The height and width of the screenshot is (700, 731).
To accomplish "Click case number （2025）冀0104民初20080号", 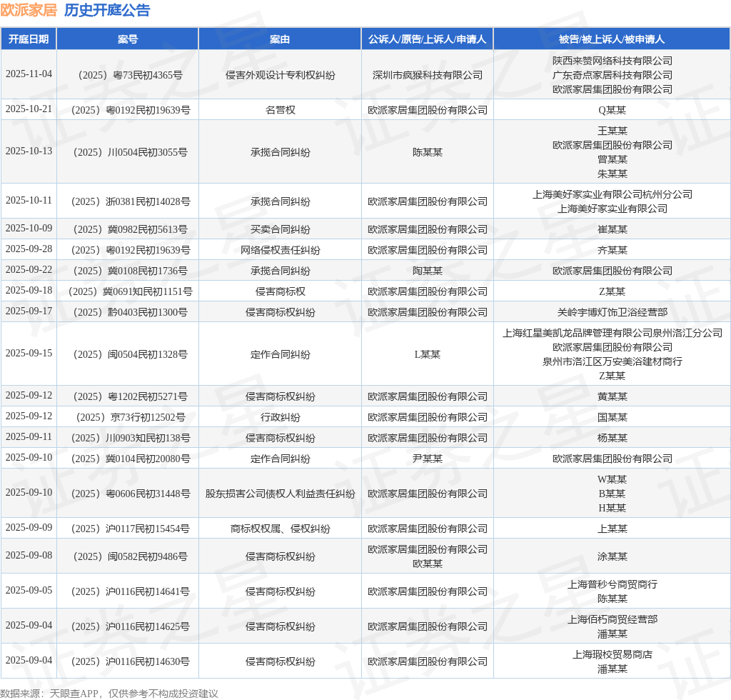I will pyautogui.click(x=128, y=459).
